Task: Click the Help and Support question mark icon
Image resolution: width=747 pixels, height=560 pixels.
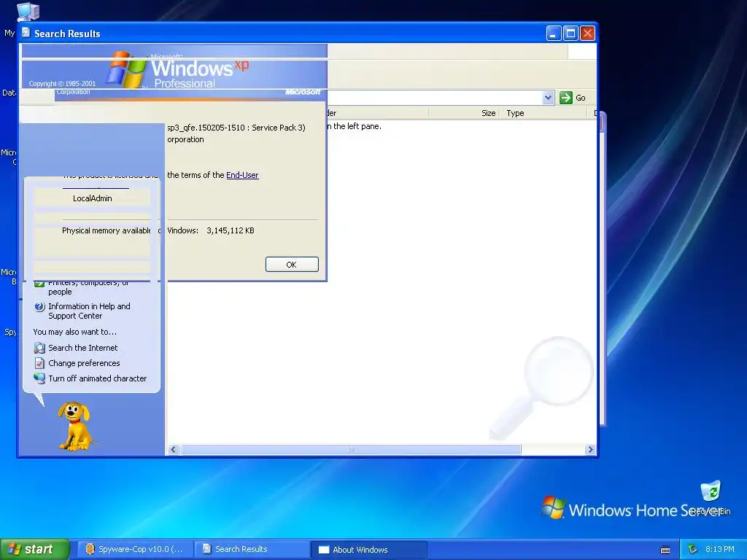Action: point(39,307)
